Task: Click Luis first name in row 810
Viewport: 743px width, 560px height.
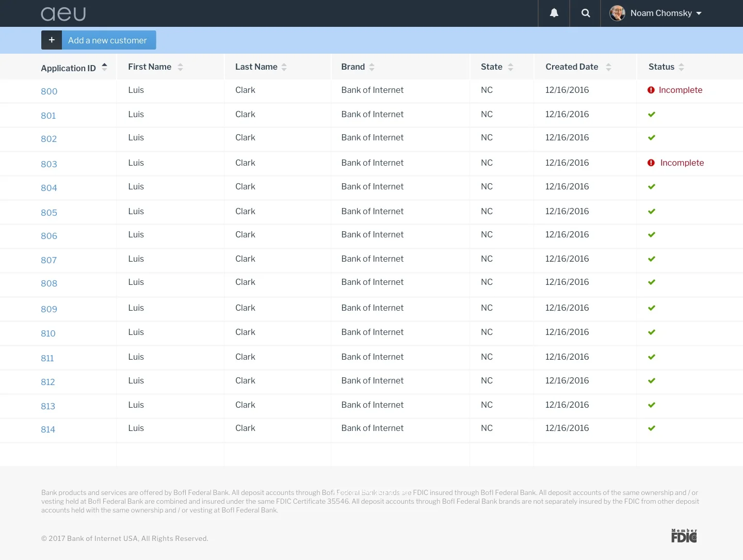Action: [x=136, y=332]
